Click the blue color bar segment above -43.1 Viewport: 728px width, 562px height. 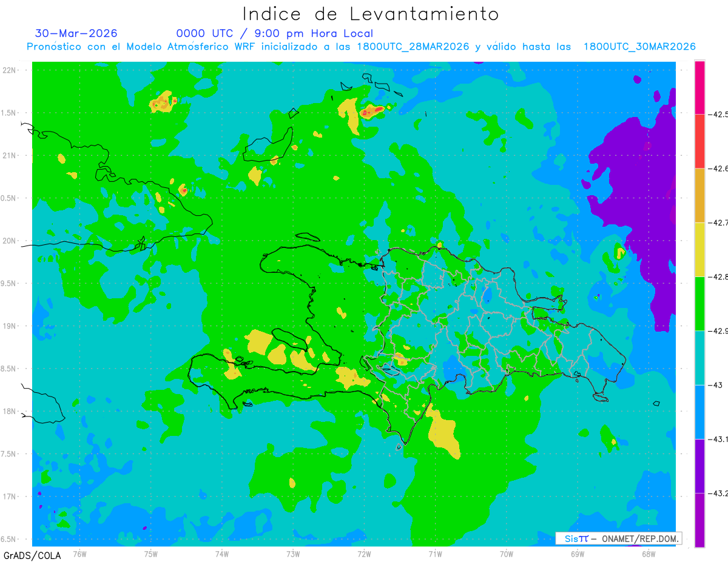pos(699,412)
